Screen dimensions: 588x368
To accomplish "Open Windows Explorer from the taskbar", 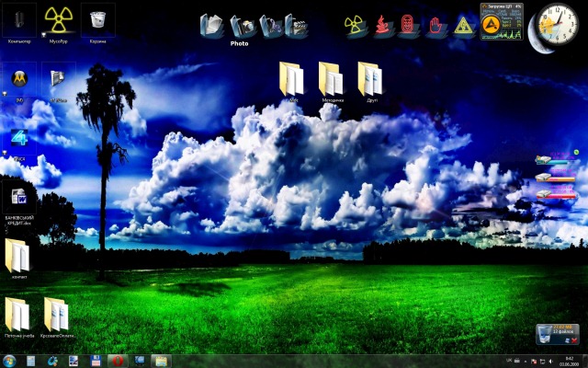I will click(162, 362).
